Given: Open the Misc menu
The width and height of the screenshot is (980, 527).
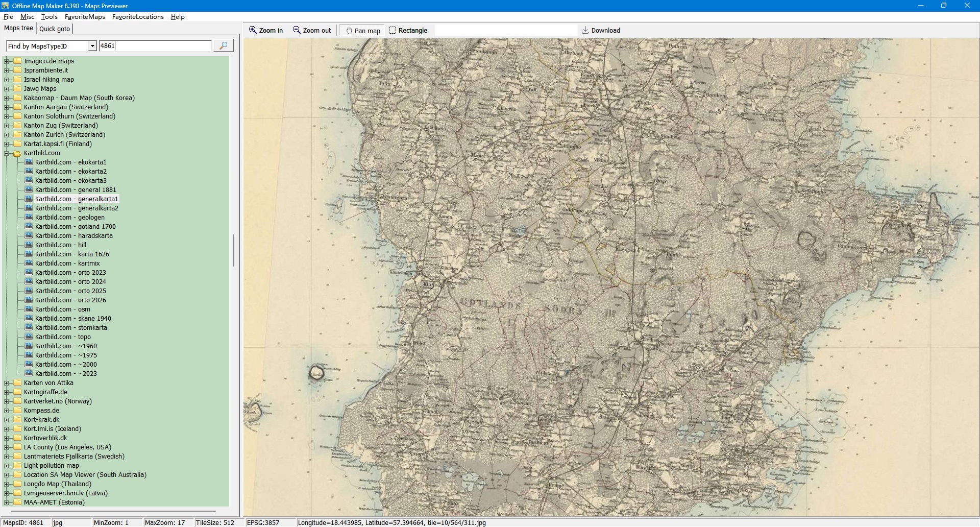Looking at the screenshot, I should (x=27, y=17).
